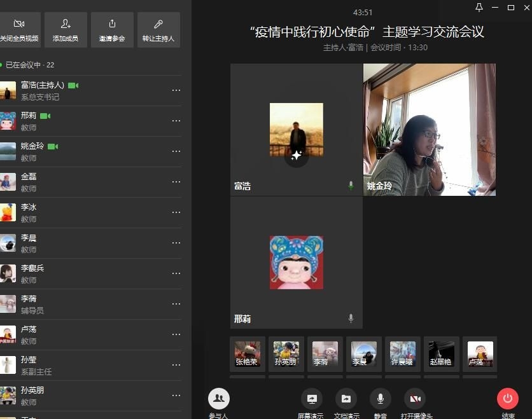Viewport: 532px width, 419px height.
Task: Click green video icon next to 姚金玲
Action: [53, 146]
